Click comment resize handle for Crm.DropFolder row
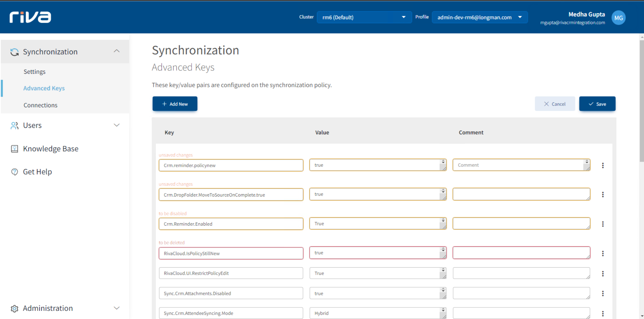This screenshot has width=644, height=319. pyautogui.click(x=588, y=199)
